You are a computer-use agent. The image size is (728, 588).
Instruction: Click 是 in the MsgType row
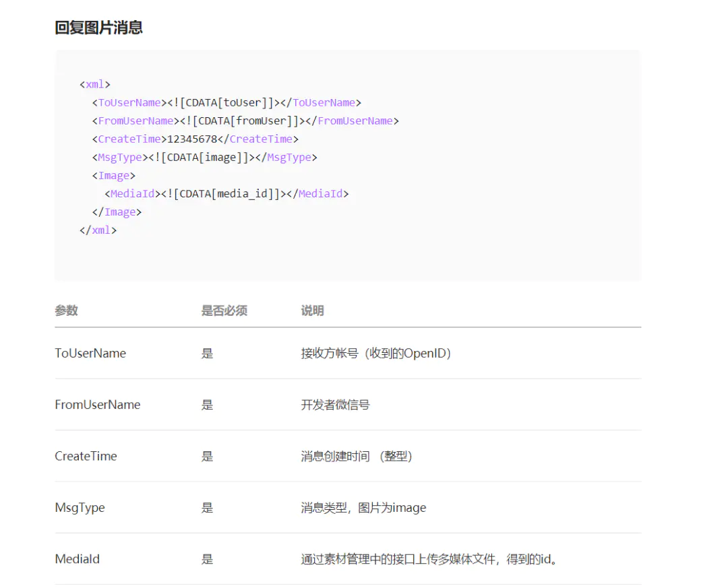[207, 508]
